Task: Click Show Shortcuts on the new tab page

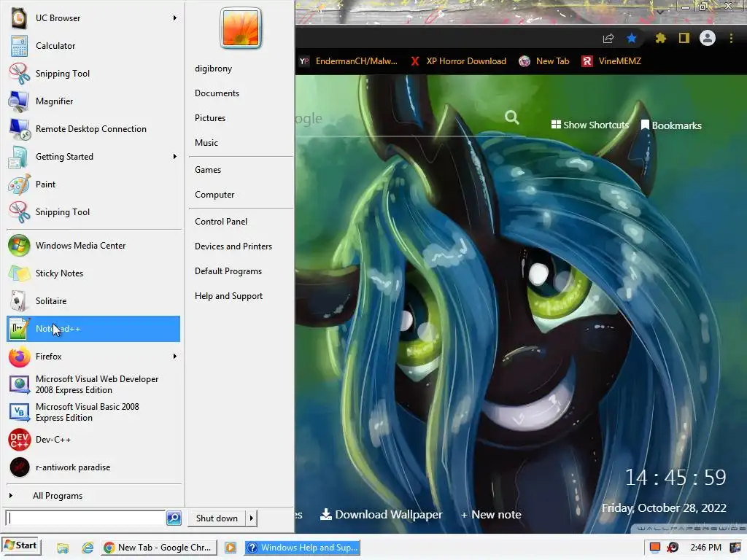Action: pyautogui.click(x=589, y=125)
